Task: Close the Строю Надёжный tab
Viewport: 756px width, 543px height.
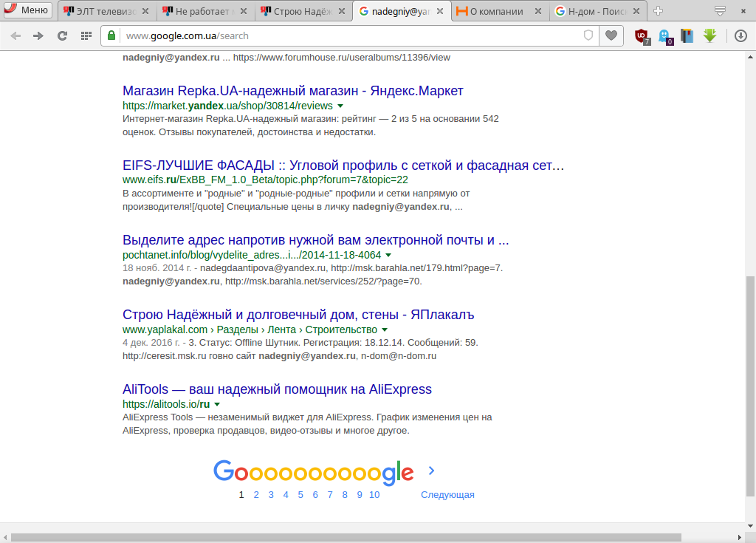Action: (x=342, y=11)
